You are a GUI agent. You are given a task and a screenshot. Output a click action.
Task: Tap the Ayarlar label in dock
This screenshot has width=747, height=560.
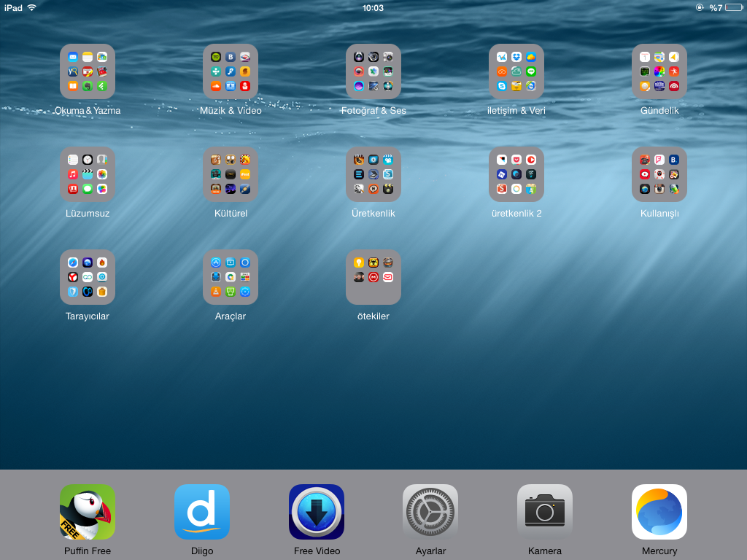430,551
